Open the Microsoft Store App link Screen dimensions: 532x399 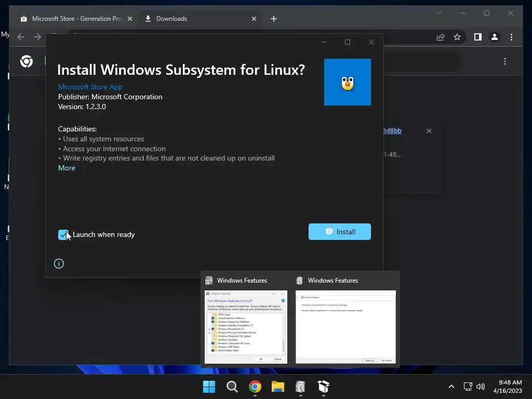pyautogui.click(x=90, y=87)
